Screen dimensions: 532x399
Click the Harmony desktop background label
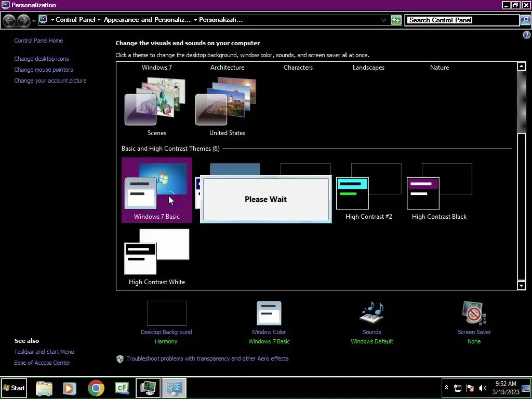click(x=166, y=341)
